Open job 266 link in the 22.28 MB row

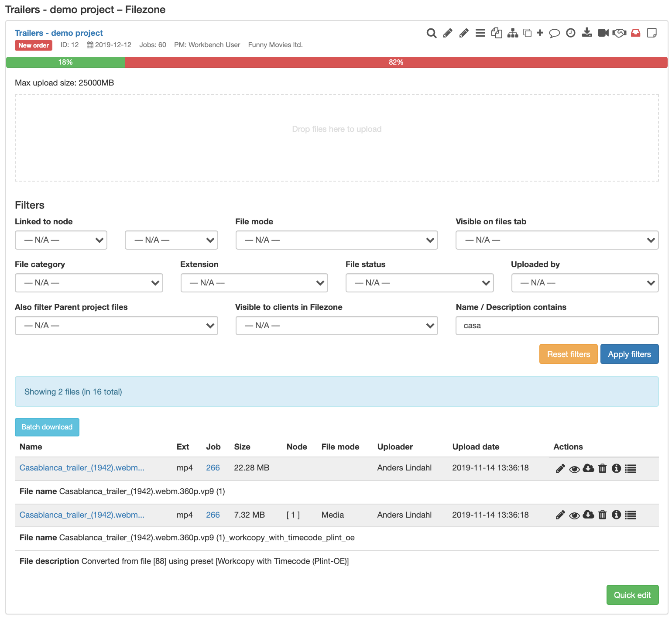click(213, 468)
